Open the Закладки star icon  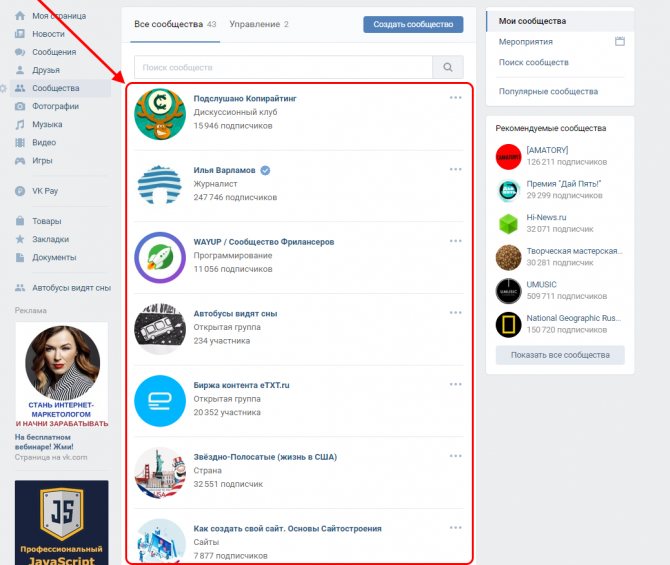point(20,239)
